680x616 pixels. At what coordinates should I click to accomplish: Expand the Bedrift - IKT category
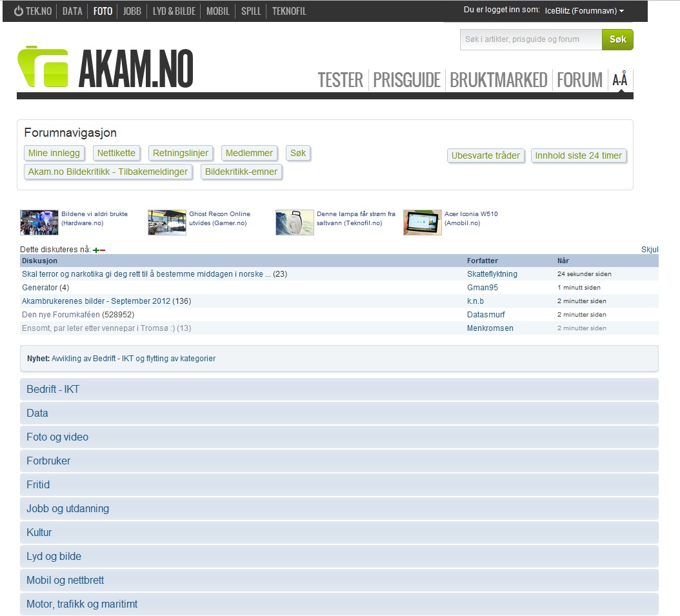[339, 390]
